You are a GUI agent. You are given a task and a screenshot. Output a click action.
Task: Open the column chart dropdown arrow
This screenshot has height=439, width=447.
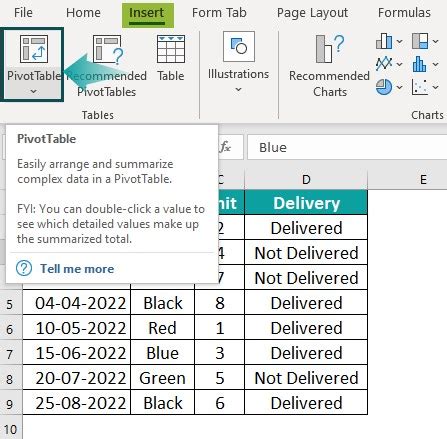[x=400, y=42]
